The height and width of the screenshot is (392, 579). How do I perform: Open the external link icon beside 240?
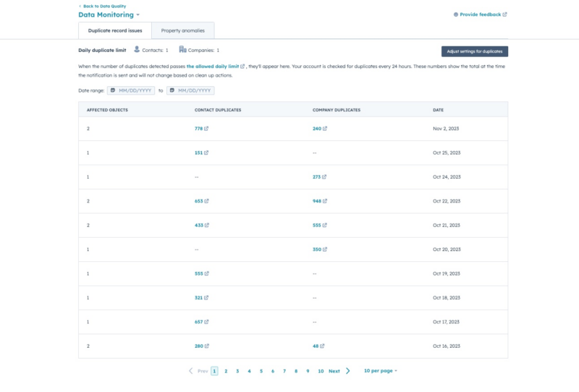click(x=325, y=129)
